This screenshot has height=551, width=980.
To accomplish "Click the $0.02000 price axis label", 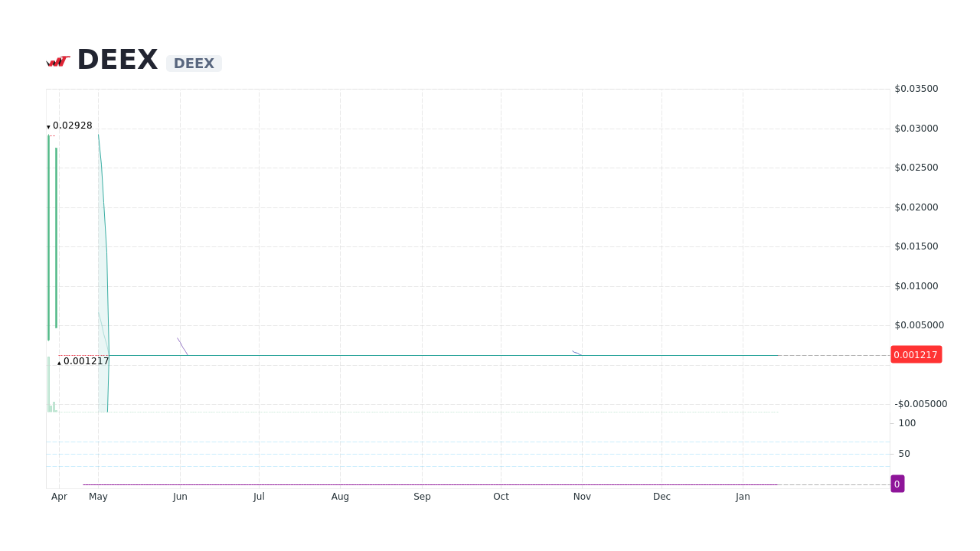I will pyautogui.click(x=916, y=207).
